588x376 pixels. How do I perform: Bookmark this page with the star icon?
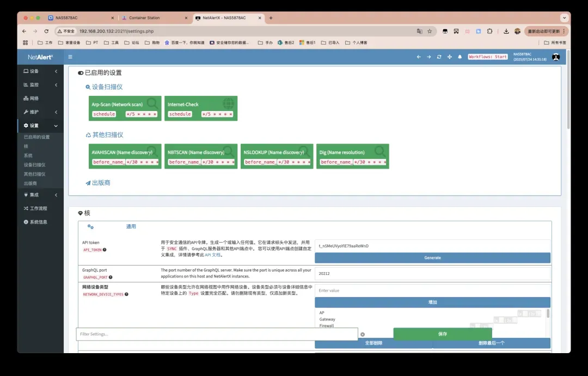click(x=430, y=32)
